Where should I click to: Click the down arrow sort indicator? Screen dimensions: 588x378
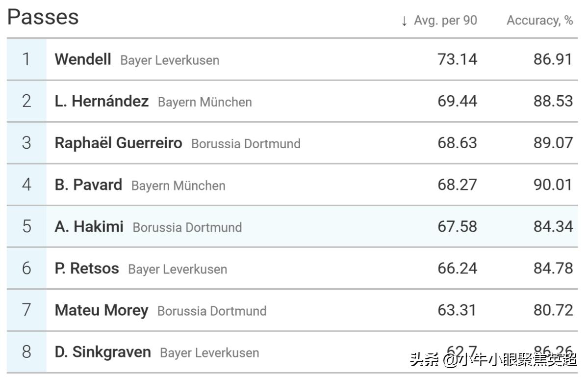(404, 21)
